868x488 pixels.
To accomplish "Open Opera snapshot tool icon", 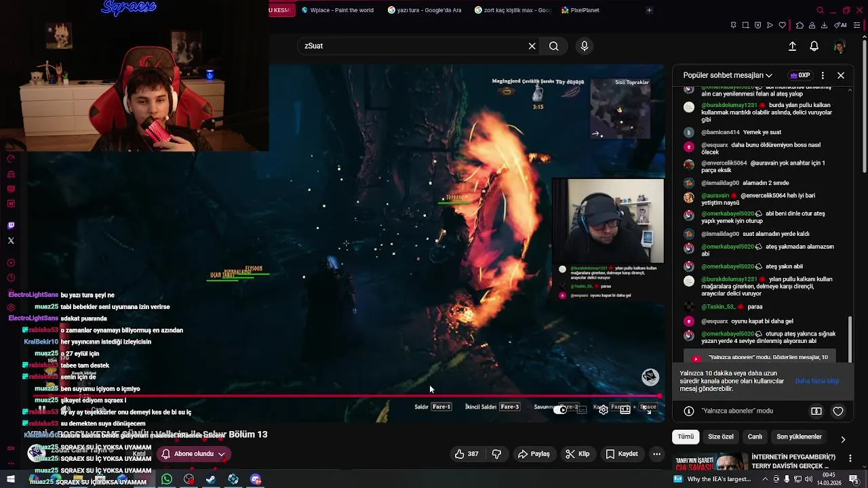I will pos(745,25).
